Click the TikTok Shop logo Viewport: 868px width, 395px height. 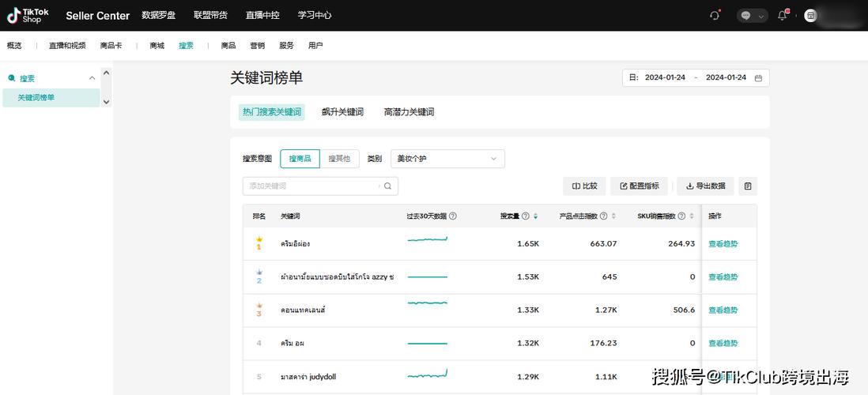point(28,16)
